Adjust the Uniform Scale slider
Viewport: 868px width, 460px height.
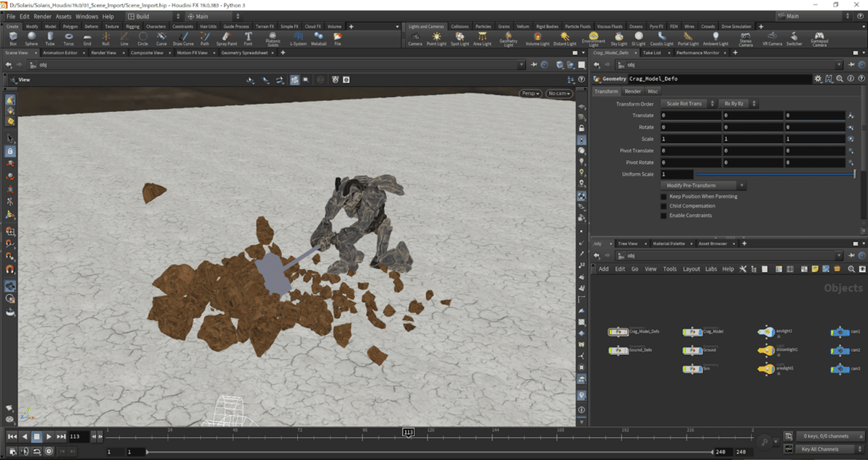point(774,174)
